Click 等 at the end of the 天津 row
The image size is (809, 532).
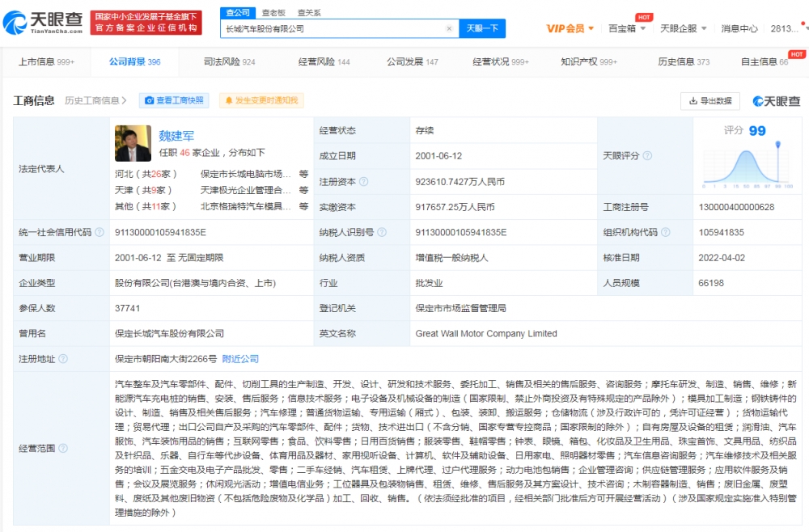tap(304, 190)
